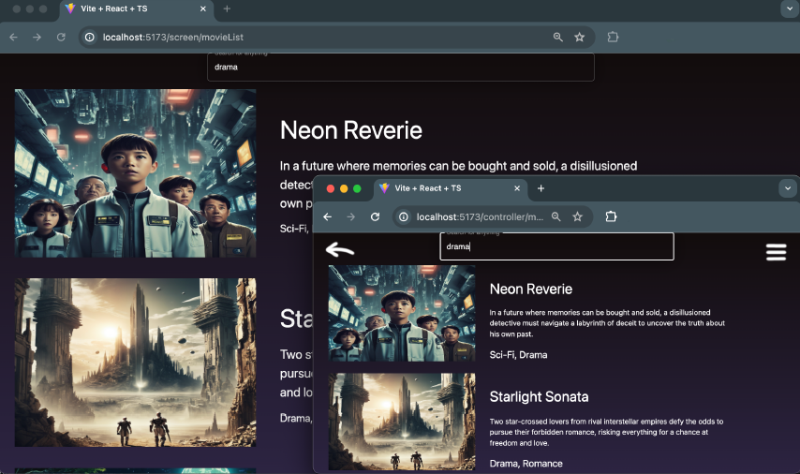The width and height of the screenshot is (800, 474).
Task: Expand the tab list chevron in the front window
Action: click(x=787, y=187)
